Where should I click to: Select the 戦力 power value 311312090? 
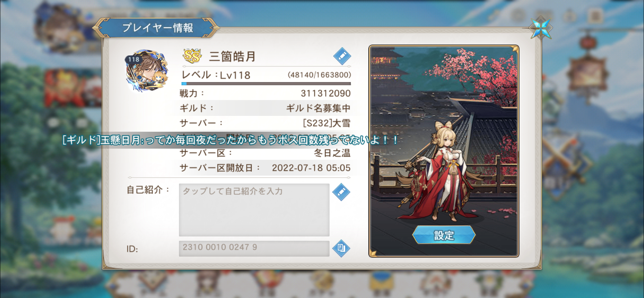326,94
